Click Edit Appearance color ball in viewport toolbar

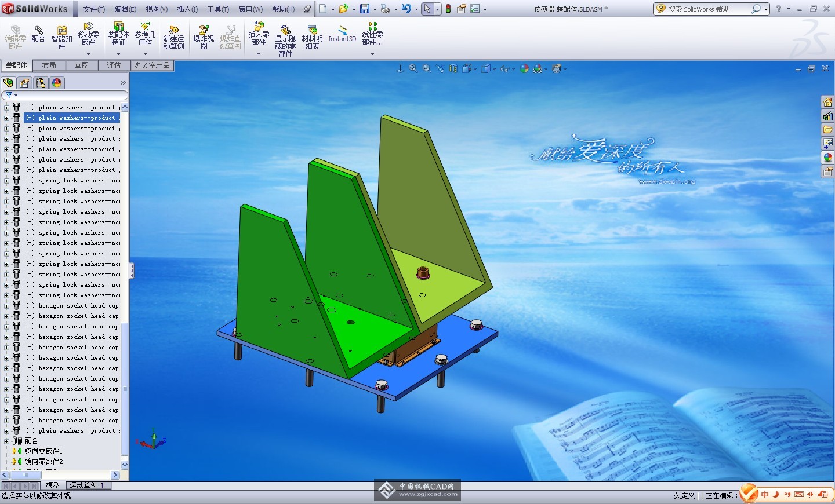[x=524, y=68]
